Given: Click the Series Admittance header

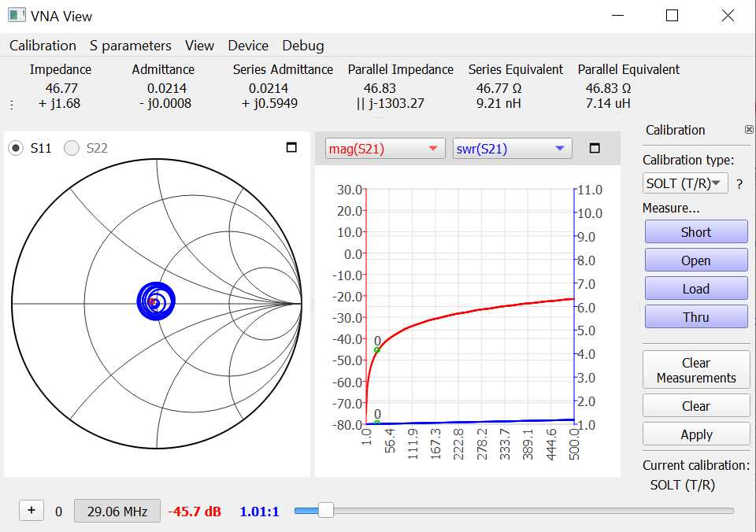Looking at the screenshot, I should click(x=283, y=69).
